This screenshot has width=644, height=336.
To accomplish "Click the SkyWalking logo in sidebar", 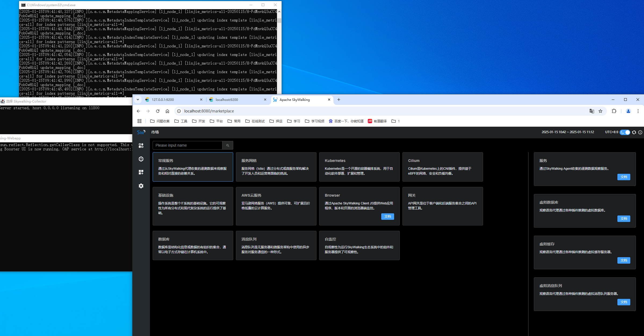I will click(141, 132).
